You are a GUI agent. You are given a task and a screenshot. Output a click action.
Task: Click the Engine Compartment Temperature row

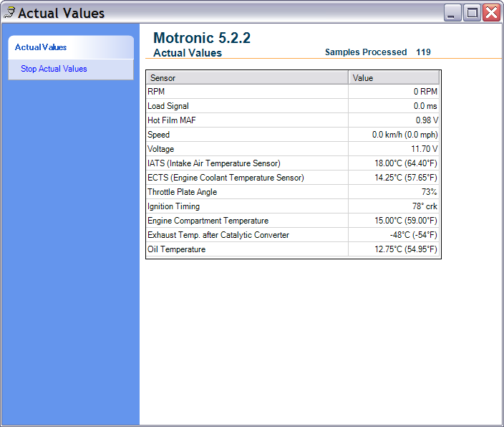247,221
